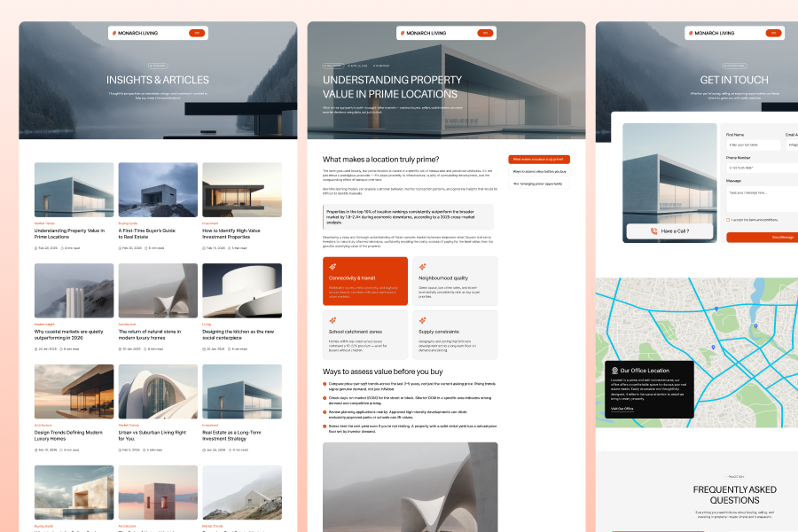Open 'Understanding Property Value in Prime Locations' article title
The image size is (798, 532).
[x=69, y=234]
